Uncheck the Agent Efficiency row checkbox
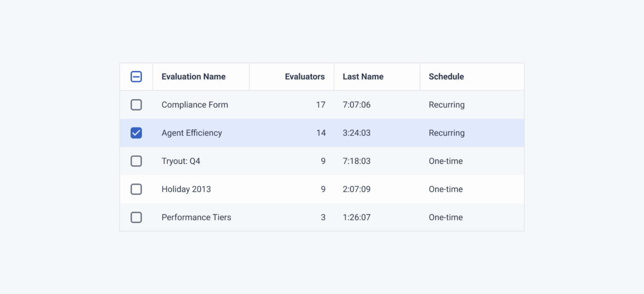The width and height of the screenshot is (644, 294). (136, 133)
